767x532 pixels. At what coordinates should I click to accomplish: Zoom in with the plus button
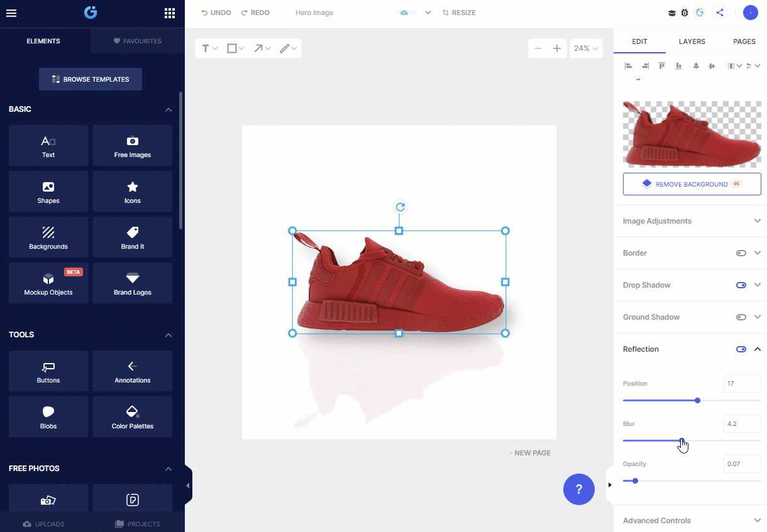(x=556, y=48)
